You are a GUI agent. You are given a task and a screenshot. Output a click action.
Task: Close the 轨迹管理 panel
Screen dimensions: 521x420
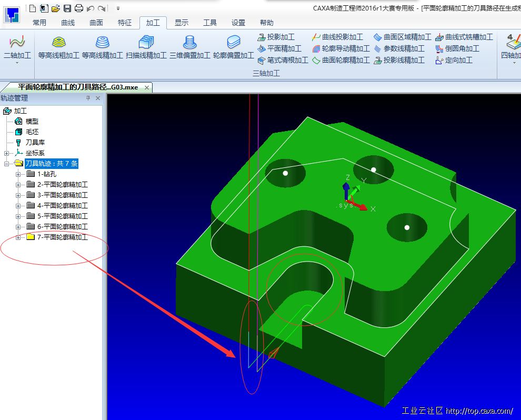tap(98, 98)
